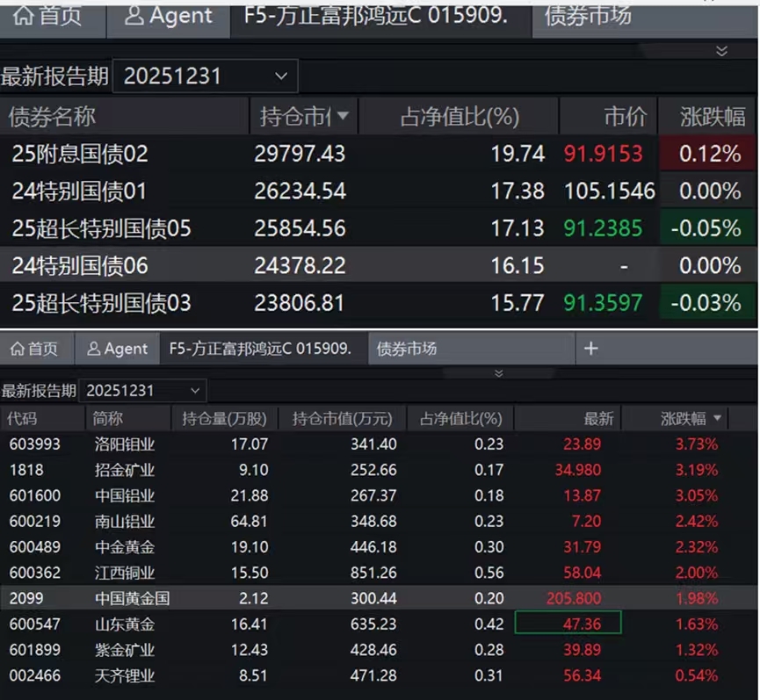Image resolution: width=760 pixels, height=700 pixels.
Task: Click the stock code 1818
Action: (x=26, y=469)
